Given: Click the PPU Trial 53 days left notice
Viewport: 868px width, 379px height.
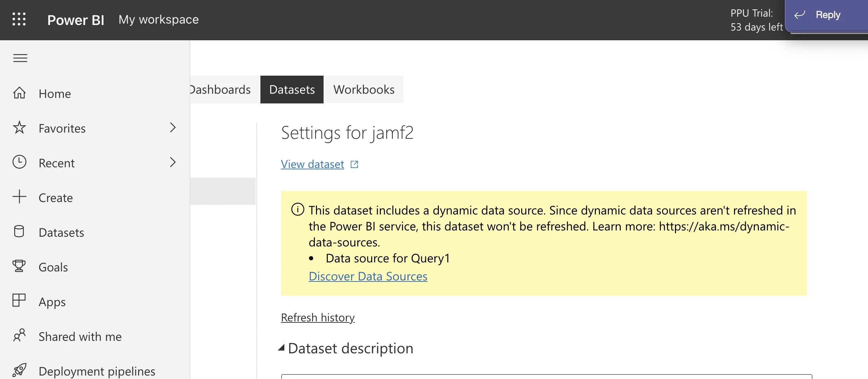Looking at the screenshot, I should 757,20.
